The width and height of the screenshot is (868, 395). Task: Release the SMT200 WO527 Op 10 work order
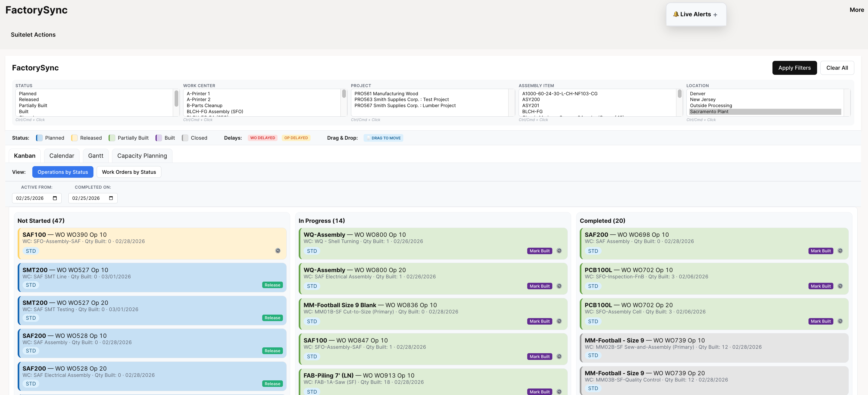coord(272,285)
